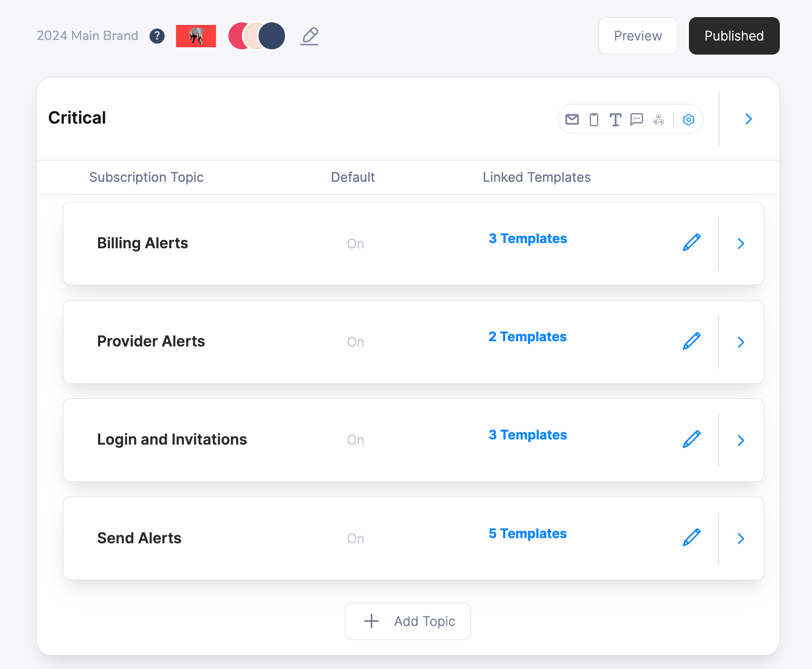Click the Preview button
Screen dimensions: 812x669
[638, 36]
